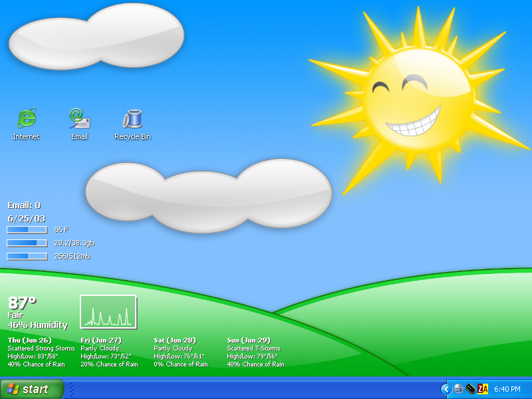Click "High/Low: 79°/56°" text

253,356
